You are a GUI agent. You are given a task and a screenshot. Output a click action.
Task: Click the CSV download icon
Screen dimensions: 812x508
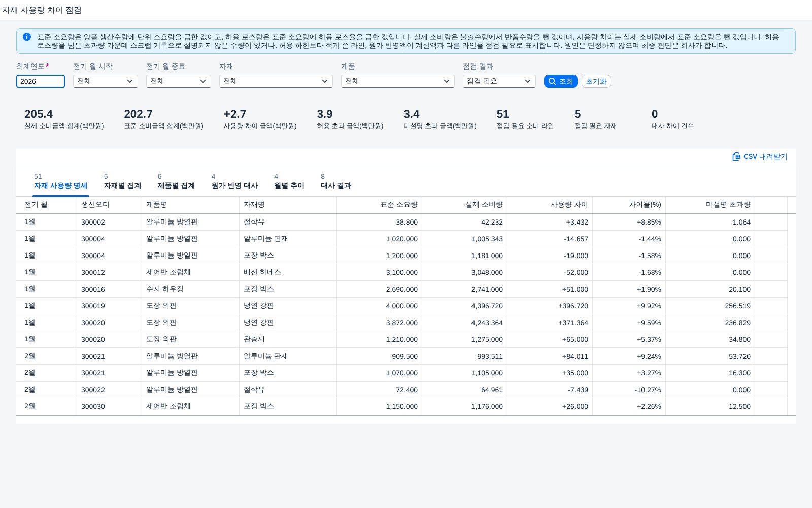[736, 156]
